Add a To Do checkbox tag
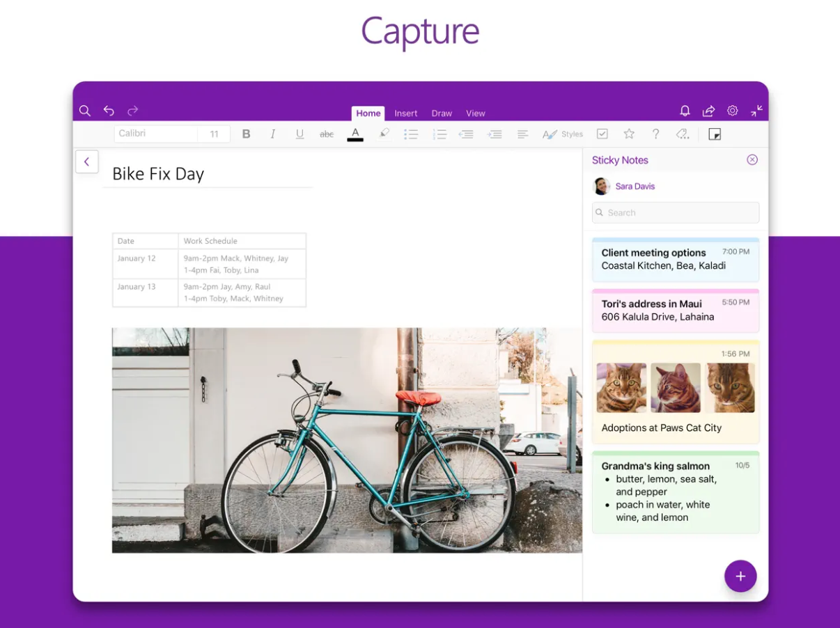The image size is (840, 628). coord(602,134)
